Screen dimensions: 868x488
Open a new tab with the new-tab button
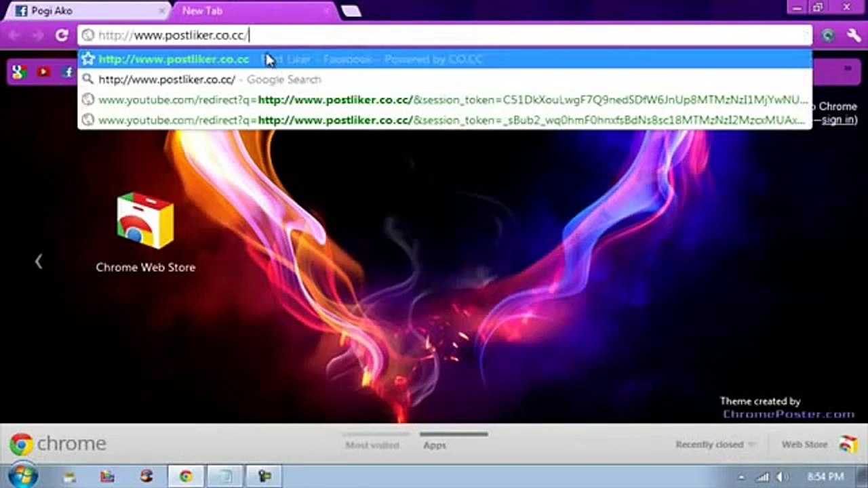[351, 12]
